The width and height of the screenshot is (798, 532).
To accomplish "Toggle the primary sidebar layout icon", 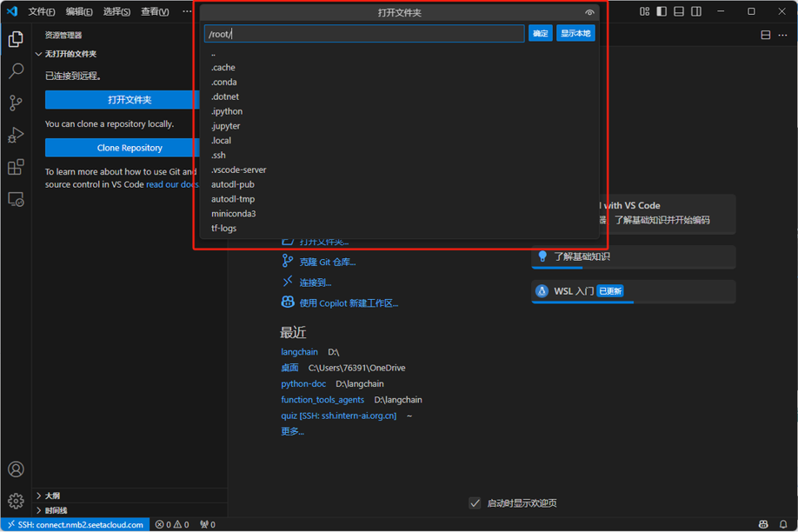I will [662, 11].
